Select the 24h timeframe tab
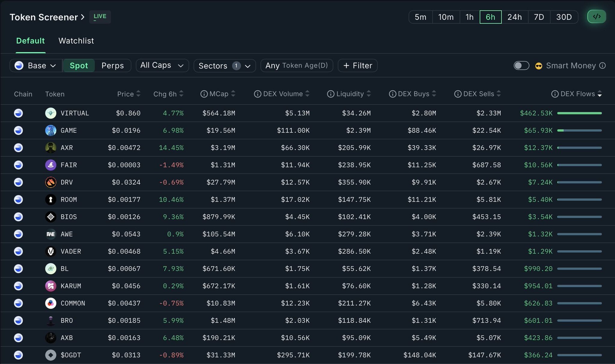 click(514, 17)
